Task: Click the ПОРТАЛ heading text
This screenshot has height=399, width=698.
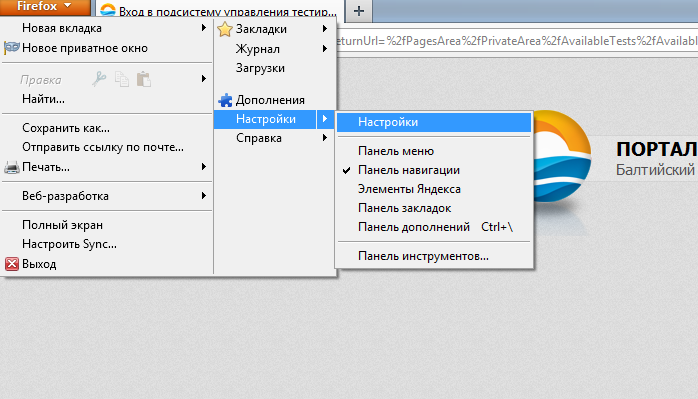Action: tap(657, 150)
